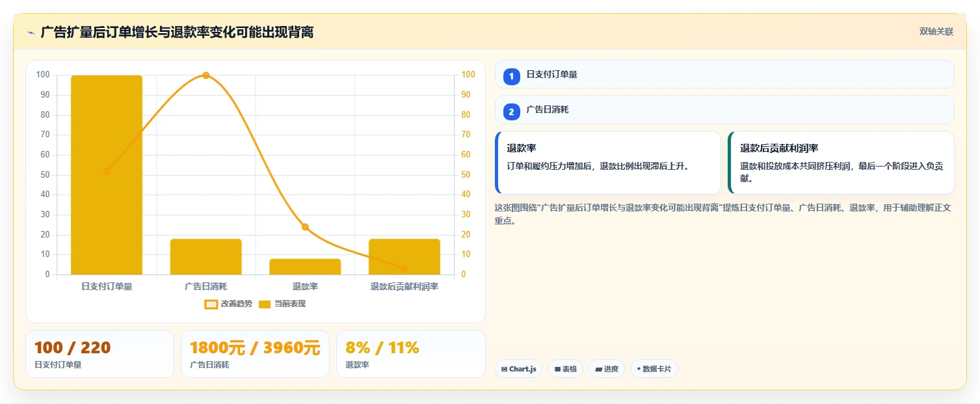Click the 退款率 bar in the chart

[305, 267]
